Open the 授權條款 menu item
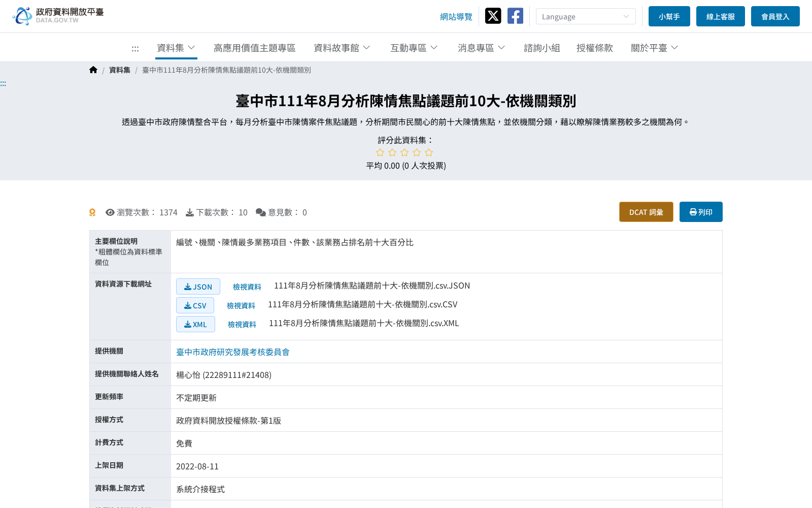 (595, 48)
